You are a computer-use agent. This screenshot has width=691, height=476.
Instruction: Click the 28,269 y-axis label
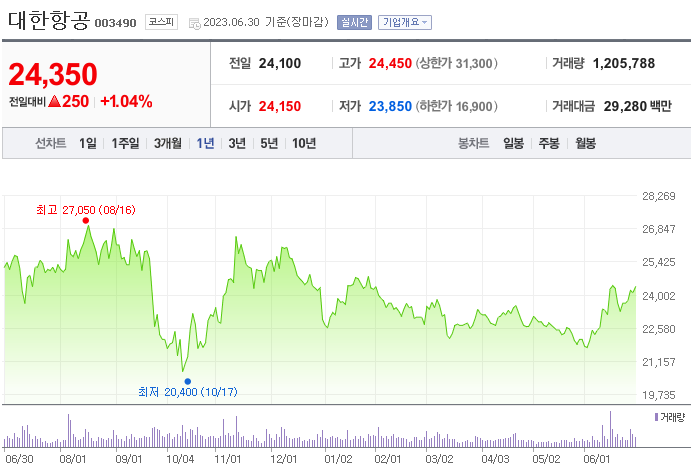pos(659,196)
